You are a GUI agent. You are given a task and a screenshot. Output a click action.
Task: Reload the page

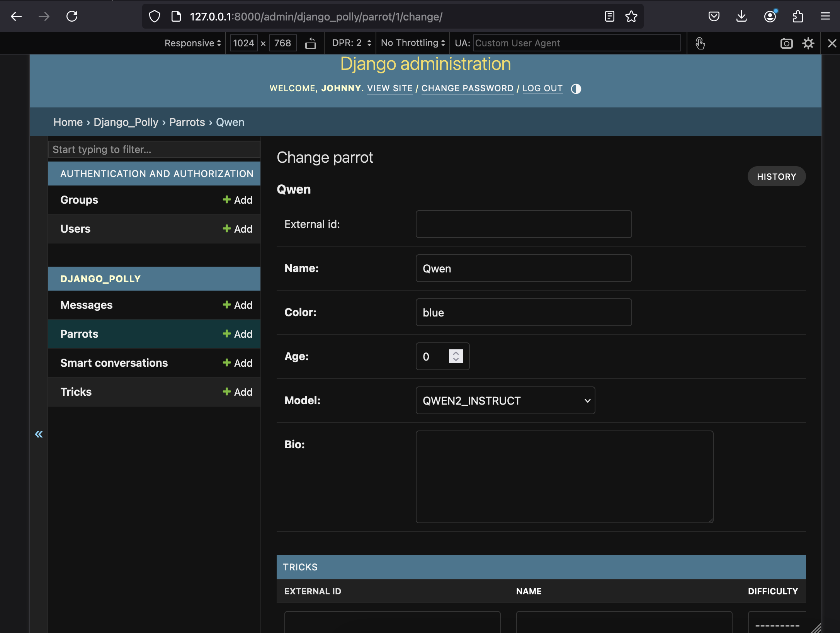72,17
